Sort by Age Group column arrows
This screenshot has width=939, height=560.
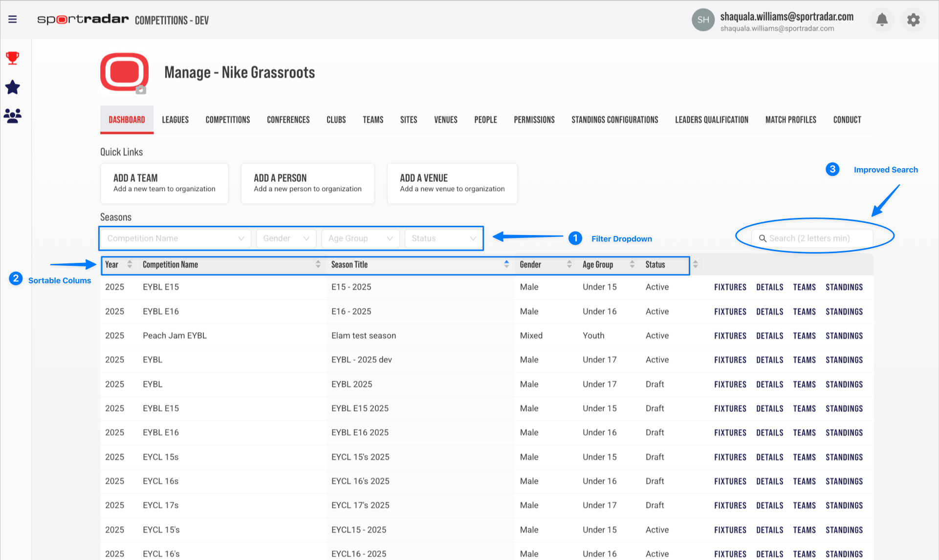(x=632, y=264)
